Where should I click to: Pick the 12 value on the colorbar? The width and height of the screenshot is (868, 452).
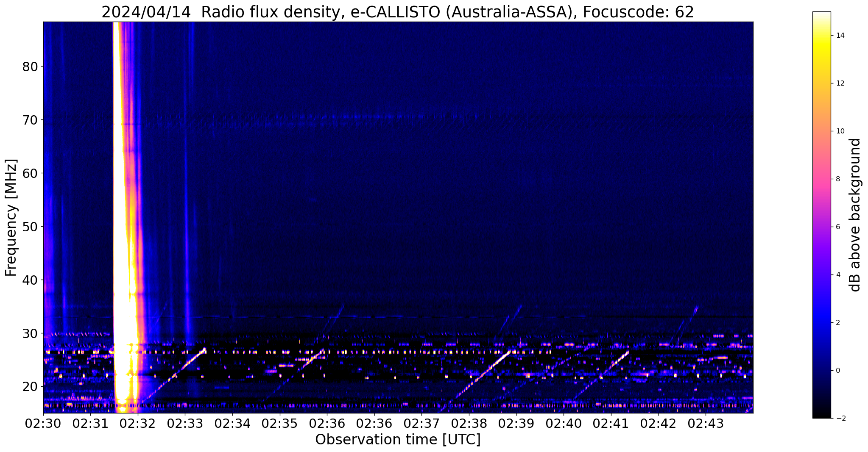[x=840, y=83]
